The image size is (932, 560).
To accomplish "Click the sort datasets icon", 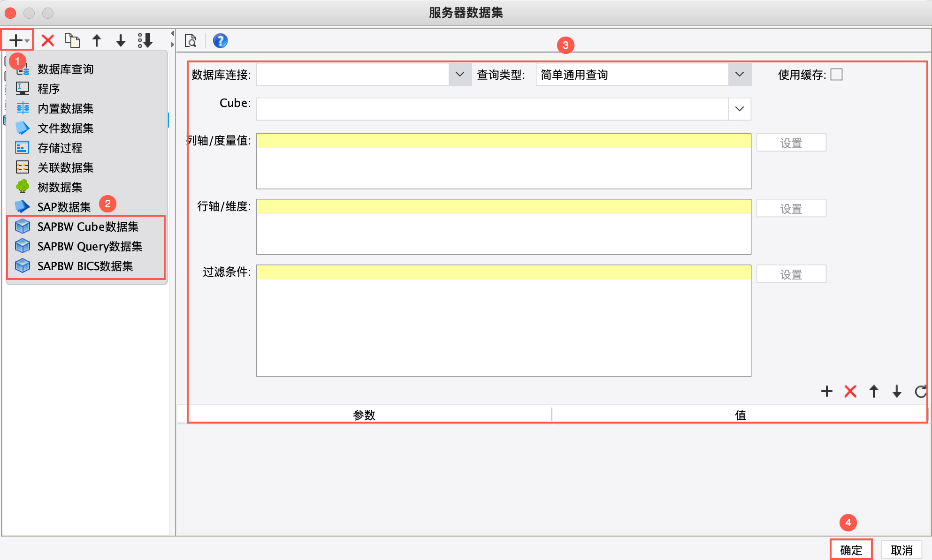I will tap(145, 40).
